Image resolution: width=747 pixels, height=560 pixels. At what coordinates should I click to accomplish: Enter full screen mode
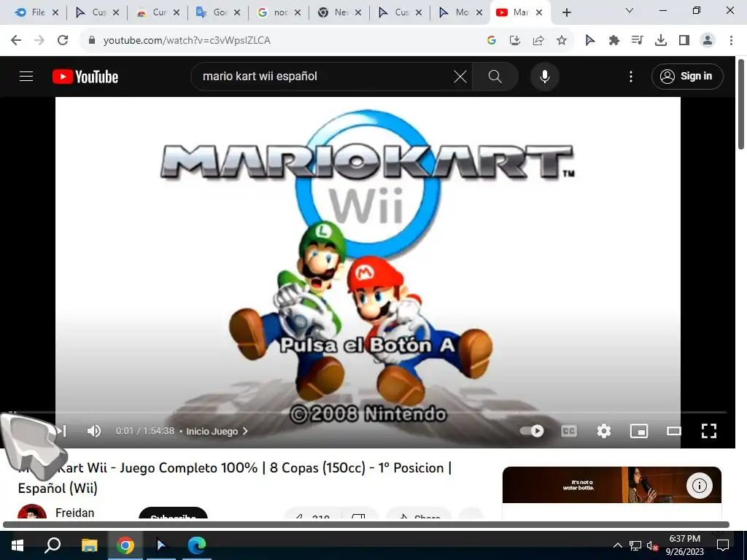(x=709, y=431)
